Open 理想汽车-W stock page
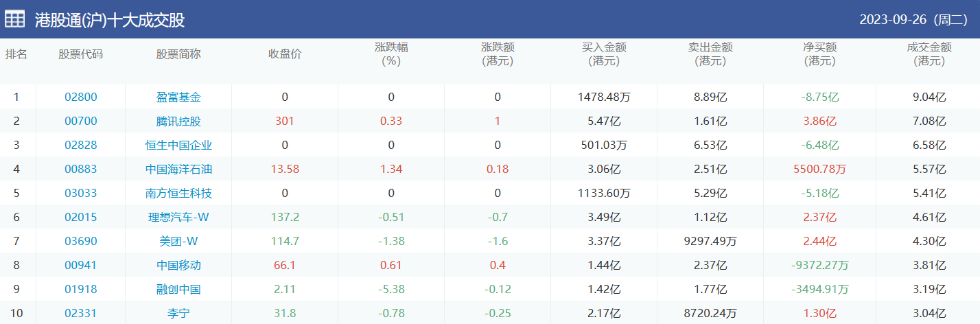 click(178, 218)
